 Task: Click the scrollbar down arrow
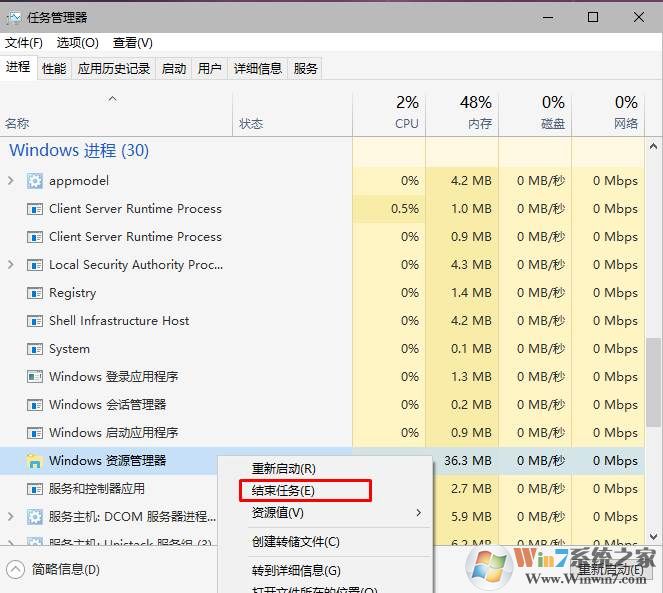[653, 537]
